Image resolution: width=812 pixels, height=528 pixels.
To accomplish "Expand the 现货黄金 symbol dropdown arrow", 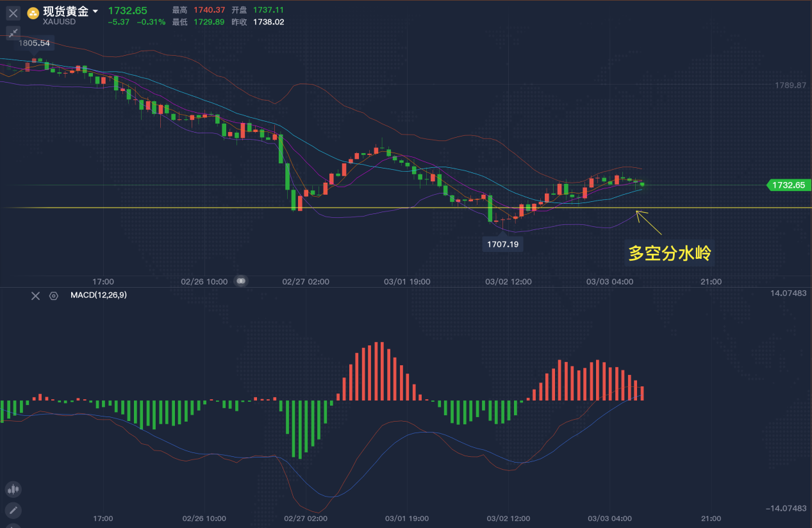I will pyautogui.click(x=95, y=12).
